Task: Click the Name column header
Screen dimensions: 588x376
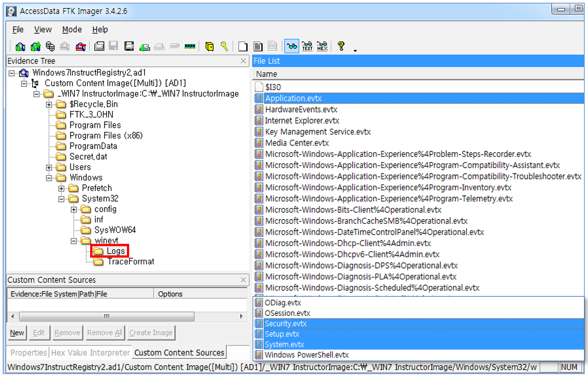Action: point(418,74)
